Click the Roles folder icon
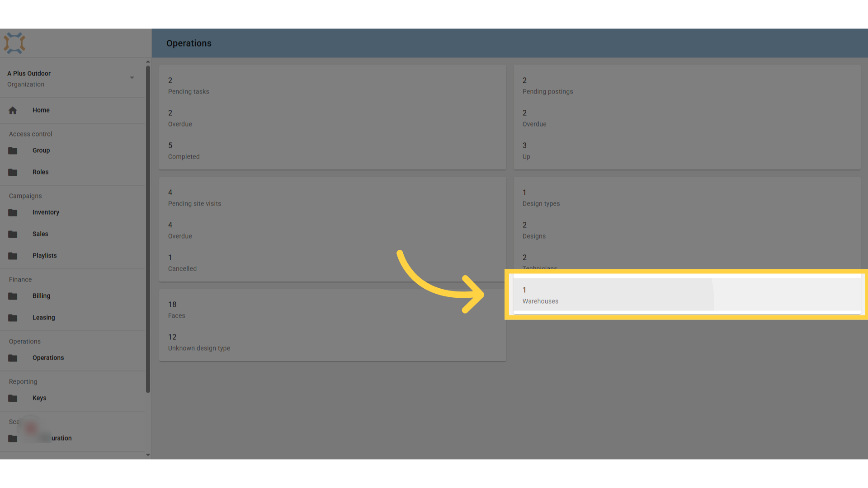Image resolution: width=868 pixels, height=488 pixels. click(13, 172)
